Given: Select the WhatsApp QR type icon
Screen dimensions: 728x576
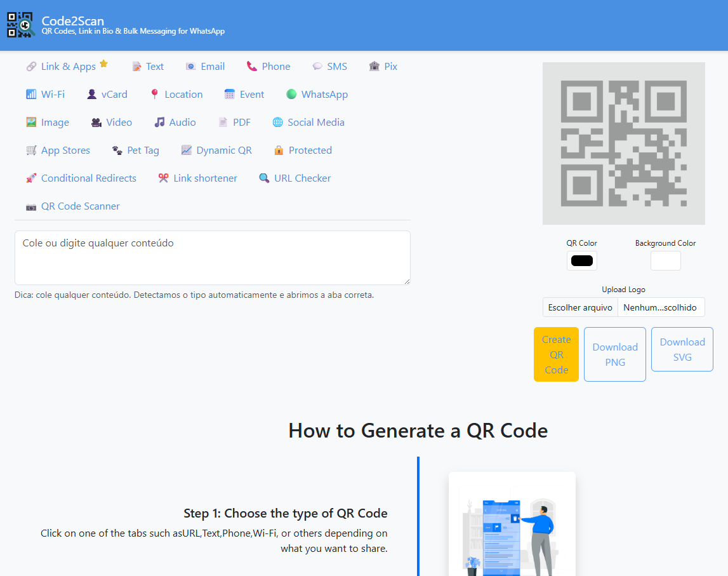Looking at the screenshot, I should tap(291, 94).
